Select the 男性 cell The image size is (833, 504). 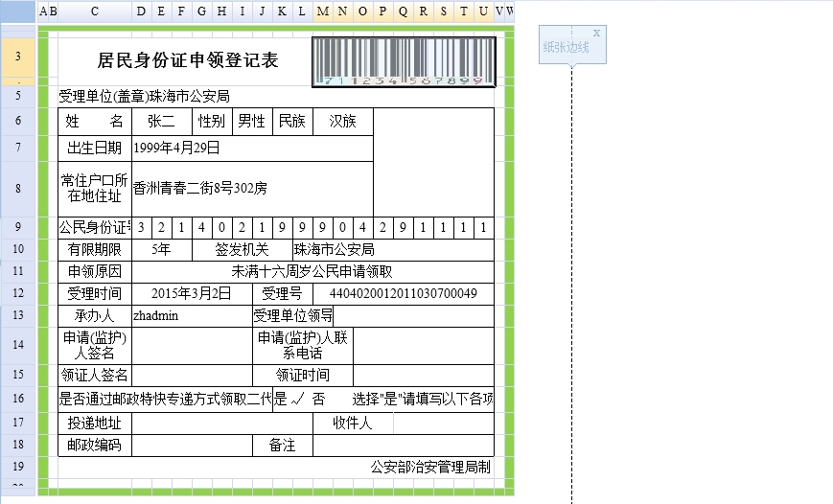coord(252,122)
